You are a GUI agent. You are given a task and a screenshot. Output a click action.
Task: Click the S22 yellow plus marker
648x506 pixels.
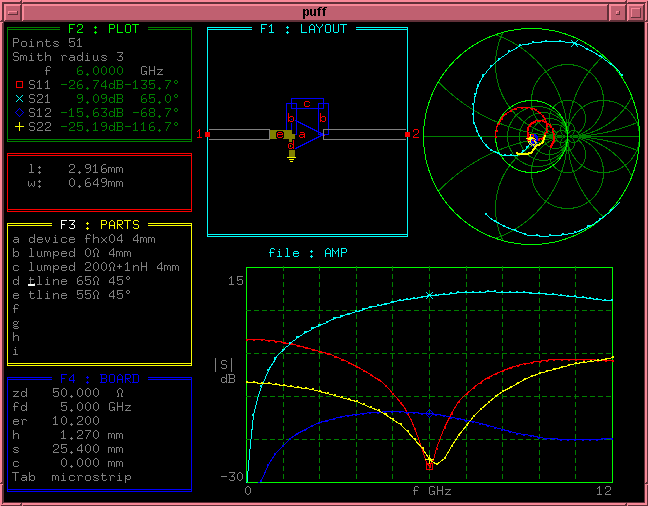click(x=18, y=127)
